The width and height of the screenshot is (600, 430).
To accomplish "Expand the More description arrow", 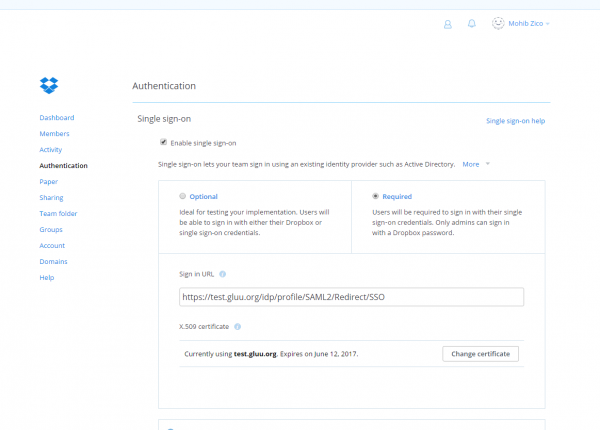I will click(487, 163).
